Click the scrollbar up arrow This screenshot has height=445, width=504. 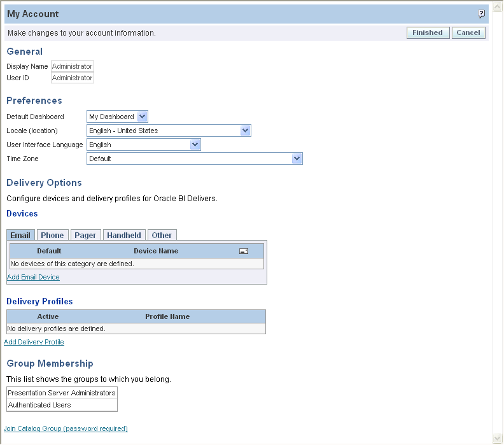[x=498, y=7]
